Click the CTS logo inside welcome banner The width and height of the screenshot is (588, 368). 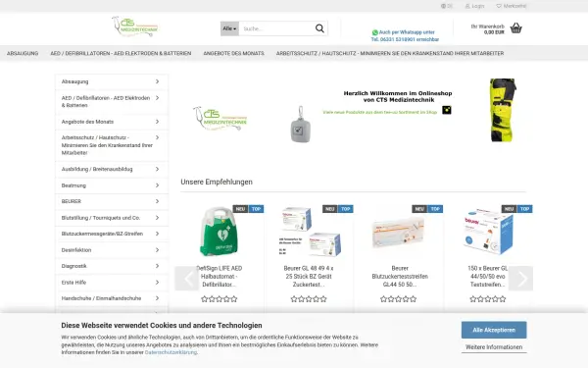pos(220,119)
